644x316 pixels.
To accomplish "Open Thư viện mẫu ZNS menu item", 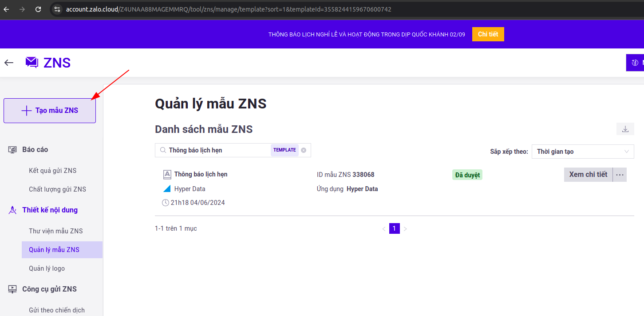I will click(x=56, y=231).
